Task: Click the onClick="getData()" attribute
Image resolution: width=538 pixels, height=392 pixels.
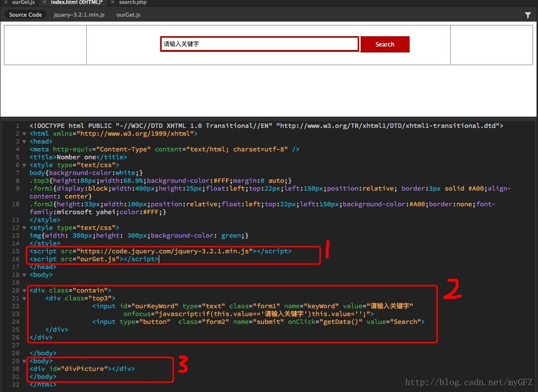Action: 325,321
